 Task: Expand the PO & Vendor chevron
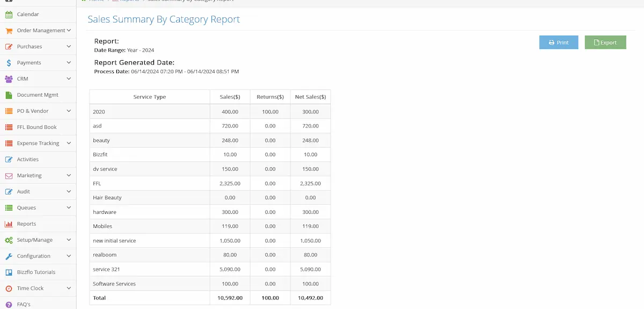coord(69,111)
